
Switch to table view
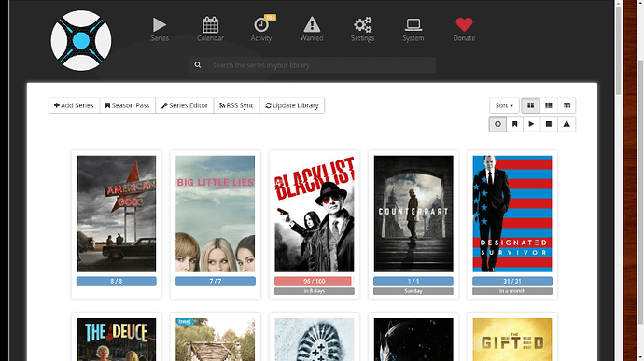pos(567,105)
